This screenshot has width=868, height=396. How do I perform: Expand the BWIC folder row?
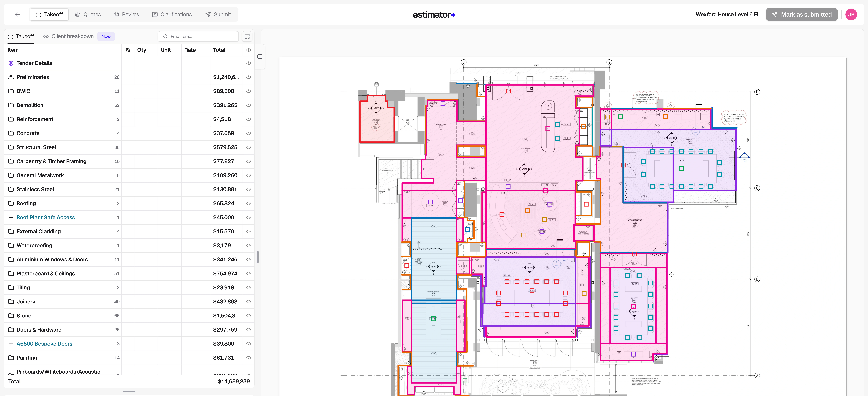click(129, 91)
